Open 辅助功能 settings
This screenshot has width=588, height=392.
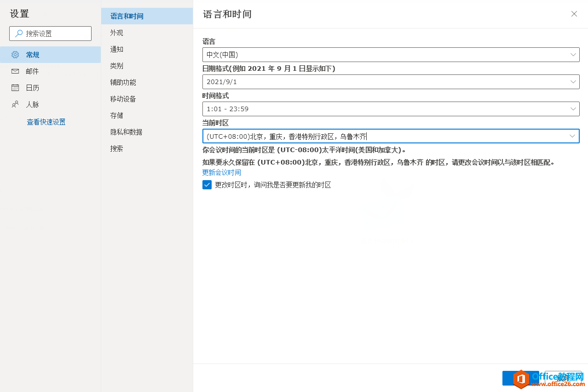click(123, 82)
